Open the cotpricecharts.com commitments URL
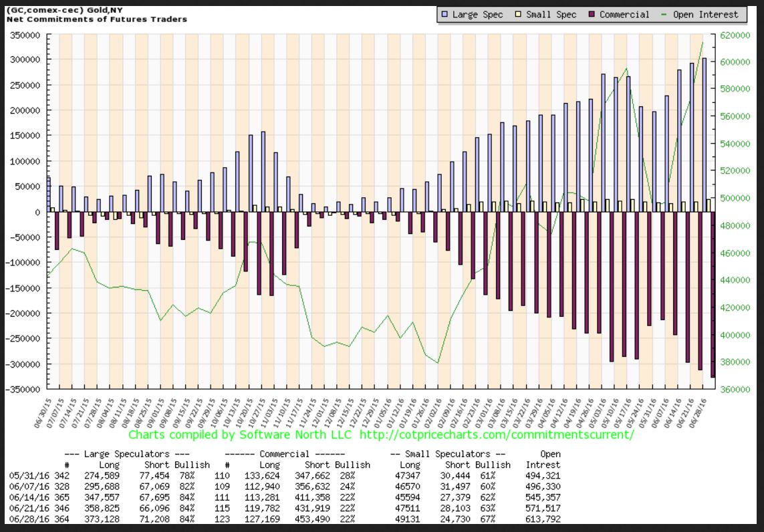764x532 pixels. coord(496,434)
